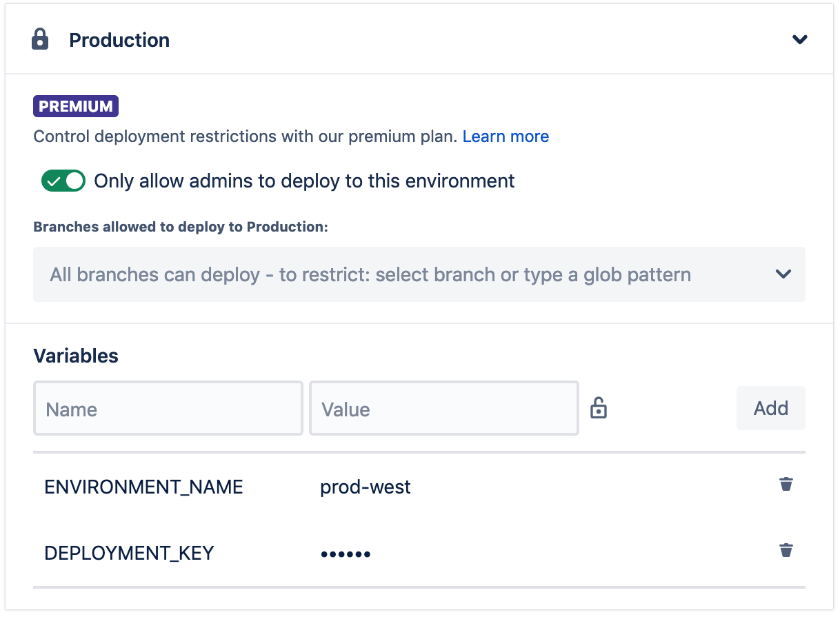Click the PREMIUM badge

pos(75,105)
